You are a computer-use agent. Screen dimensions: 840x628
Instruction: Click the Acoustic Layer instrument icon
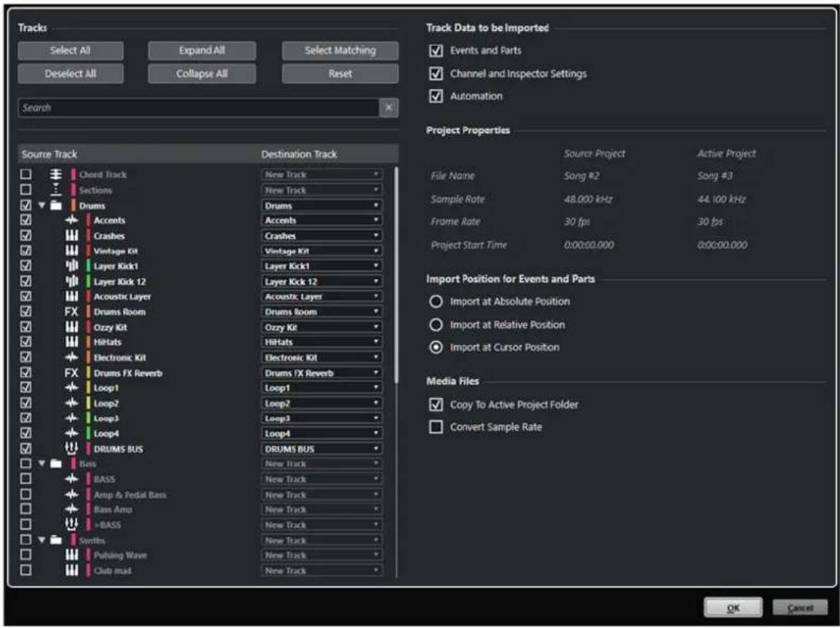point(72,297)
